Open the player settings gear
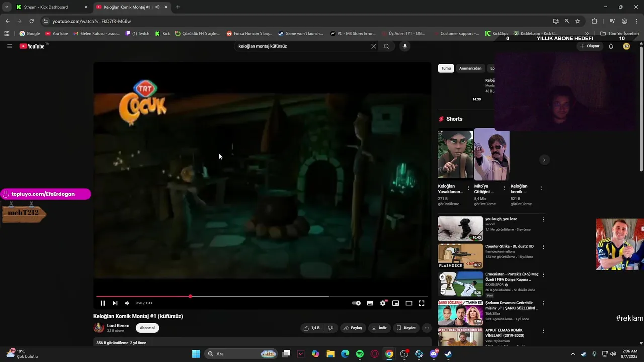Screen dimensions: 644x362 tap(383, 303)
